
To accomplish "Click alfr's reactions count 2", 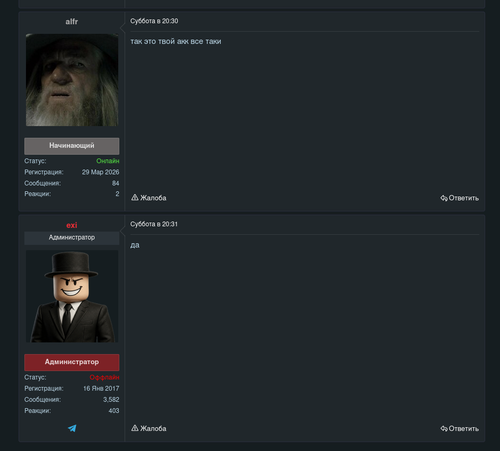I will 117,194.
